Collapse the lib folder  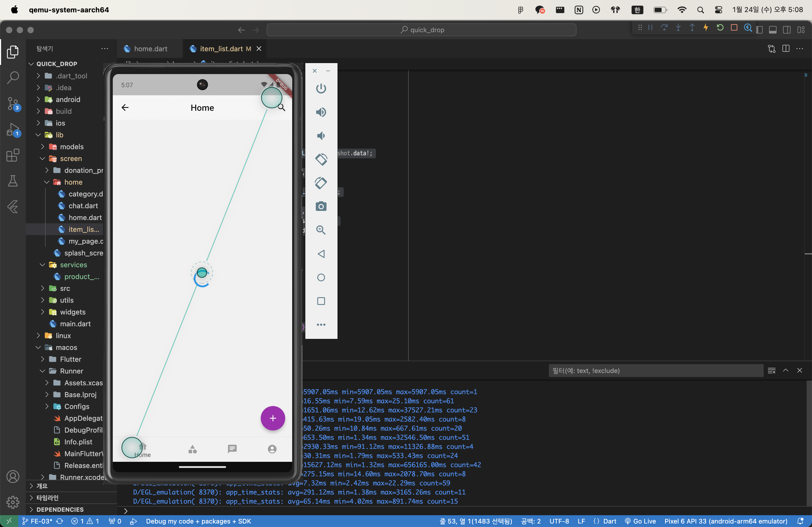click(59, 135)
